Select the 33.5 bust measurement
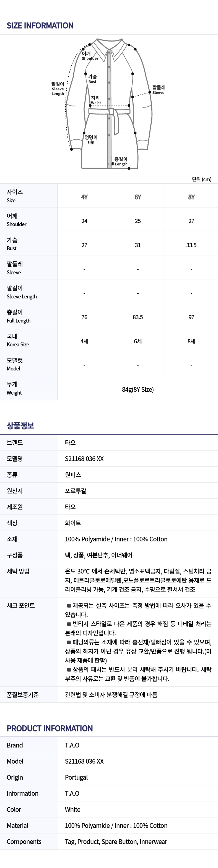The height and width of the screenshot is (868, 218). click(191, 245)
